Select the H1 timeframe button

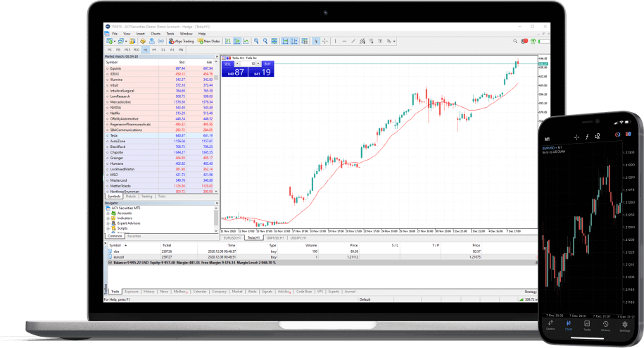pos(145,49)
